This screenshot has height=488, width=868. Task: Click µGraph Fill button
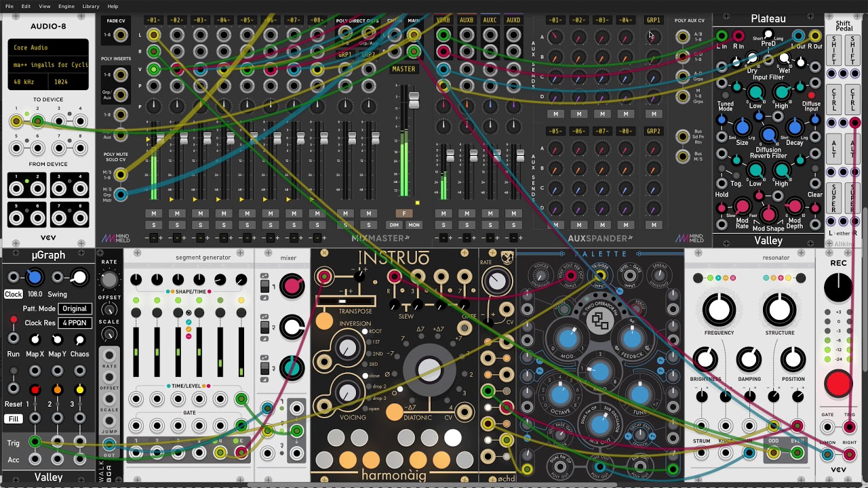14,419
